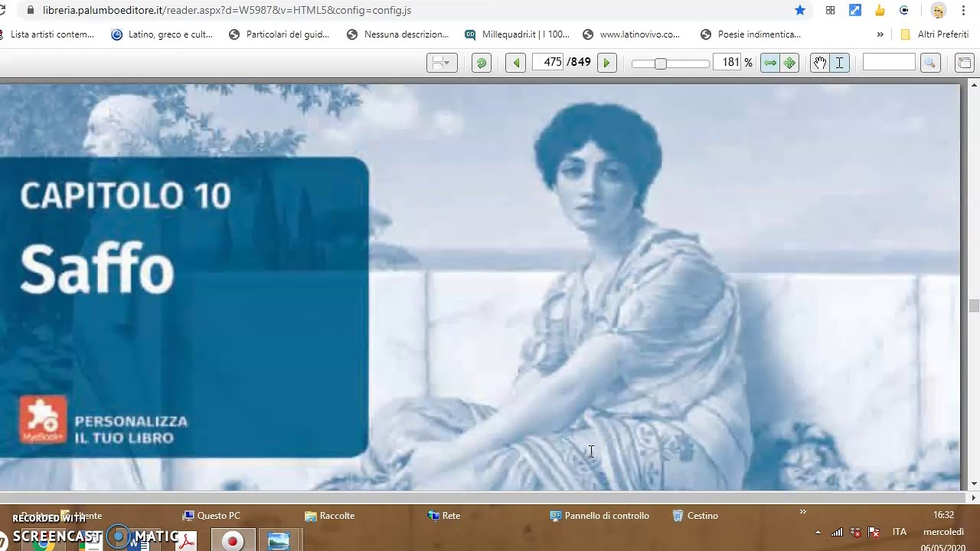Open 'Raccolte' from the taskbar toolbar
980x551 pixels.
tap(330, 516)
